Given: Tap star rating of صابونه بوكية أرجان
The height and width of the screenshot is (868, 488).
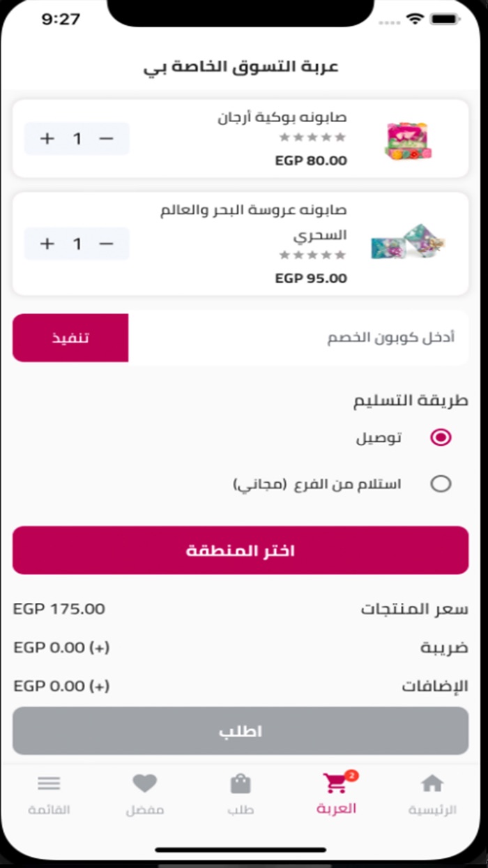Looking at the screenshot, I should point(312,137).
